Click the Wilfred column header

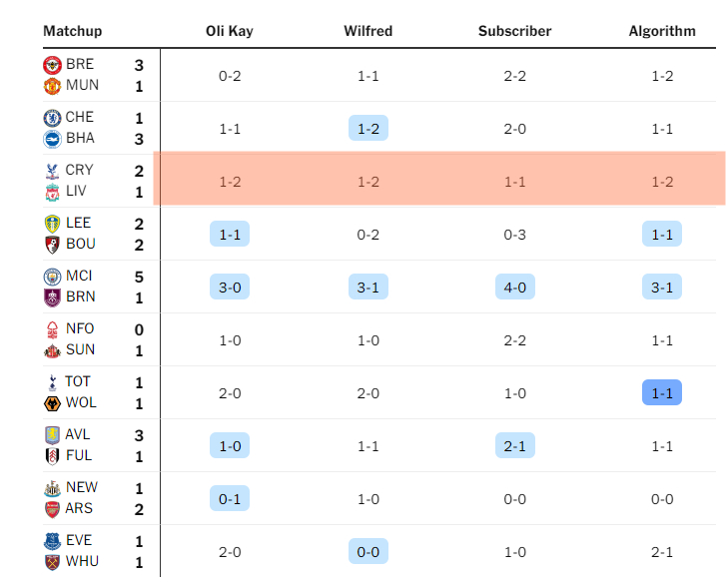click(x=367, y=31)
